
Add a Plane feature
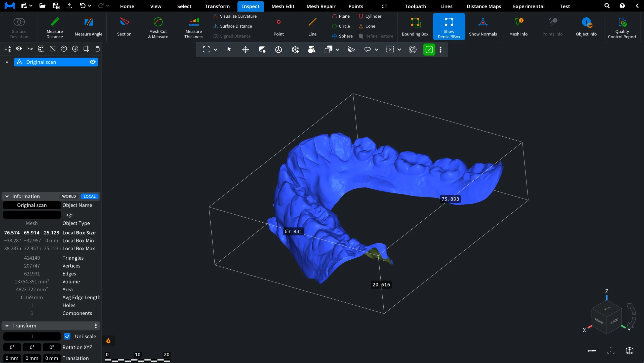point(341,16)
